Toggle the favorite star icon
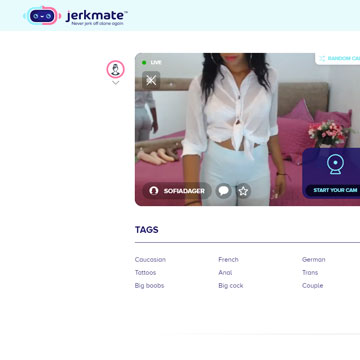360x360 pixels. [243, 191]
